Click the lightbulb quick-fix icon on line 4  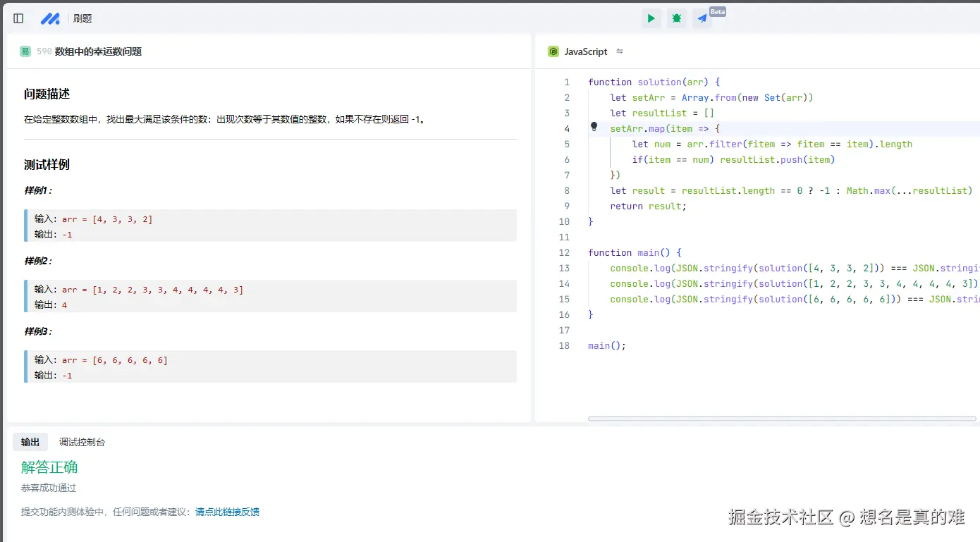pyautogui.click(x=594, y=128)
